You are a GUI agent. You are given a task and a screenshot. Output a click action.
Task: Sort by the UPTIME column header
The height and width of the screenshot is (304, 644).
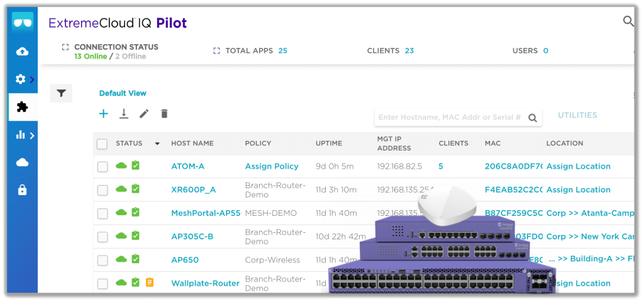328,144
